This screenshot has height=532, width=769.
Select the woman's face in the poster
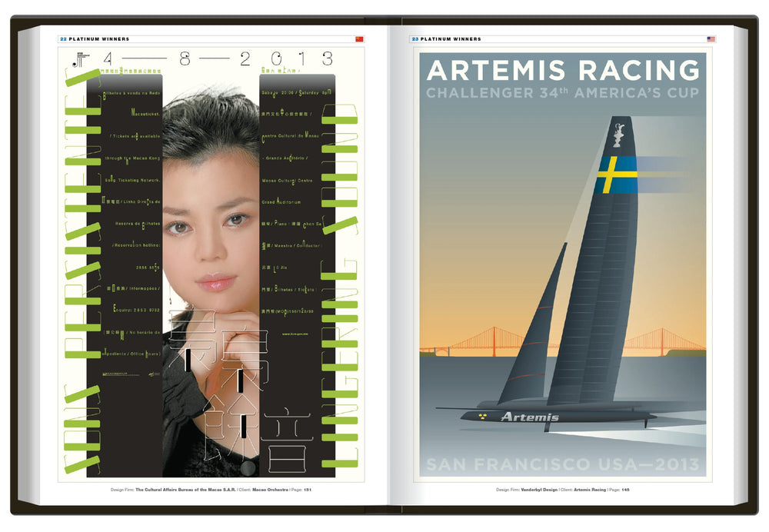coord(210,223)
